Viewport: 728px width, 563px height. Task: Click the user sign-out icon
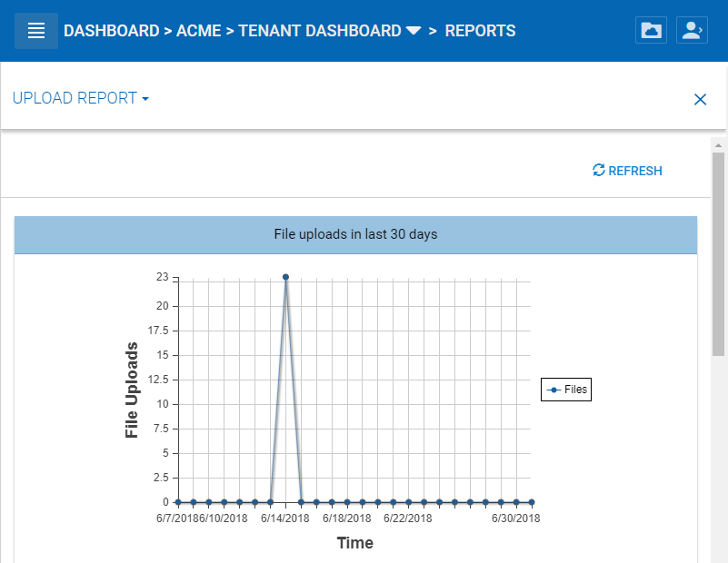click(692, 31)
